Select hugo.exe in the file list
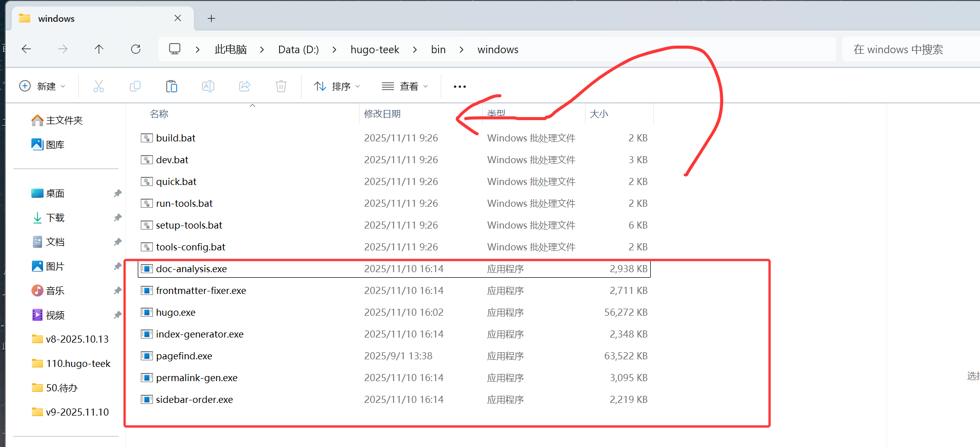The height and width of the screenshot is (447, 980). point(176,313)
